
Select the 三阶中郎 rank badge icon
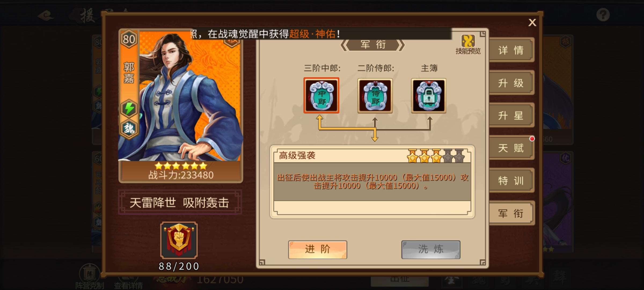pyautogui.click(x=321, y=95)
